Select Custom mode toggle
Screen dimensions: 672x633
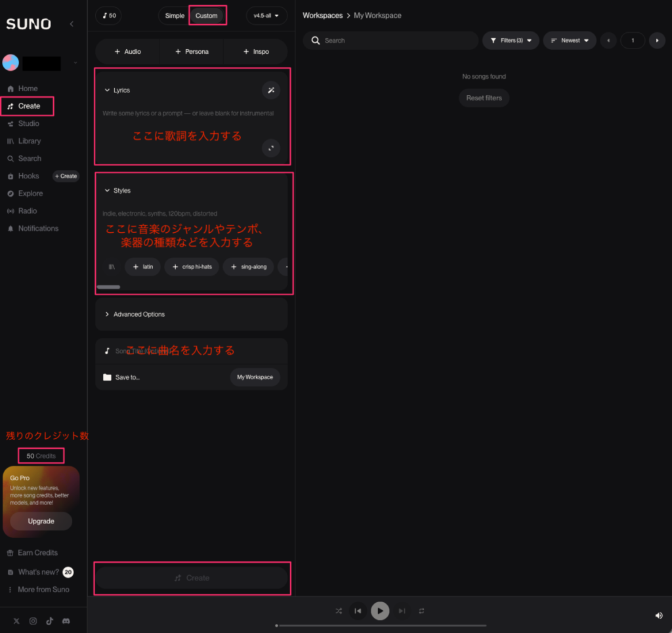[206, 16]
